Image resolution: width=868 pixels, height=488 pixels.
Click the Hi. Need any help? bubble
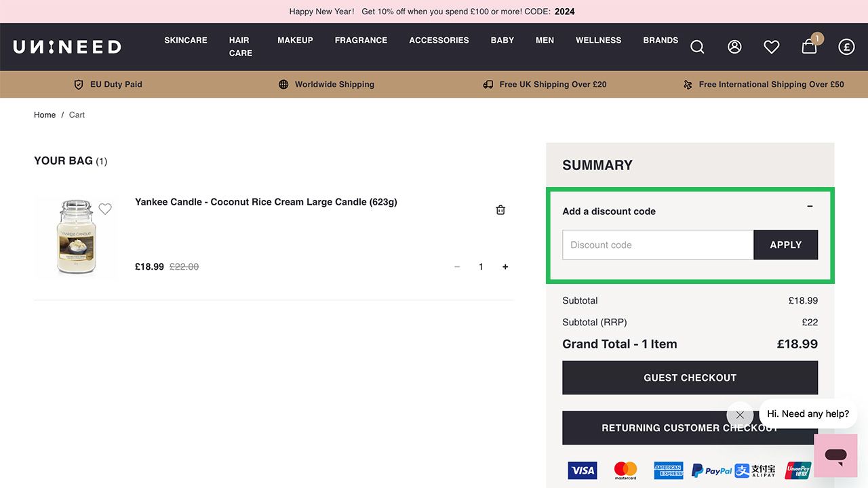(x=808, y=413)
